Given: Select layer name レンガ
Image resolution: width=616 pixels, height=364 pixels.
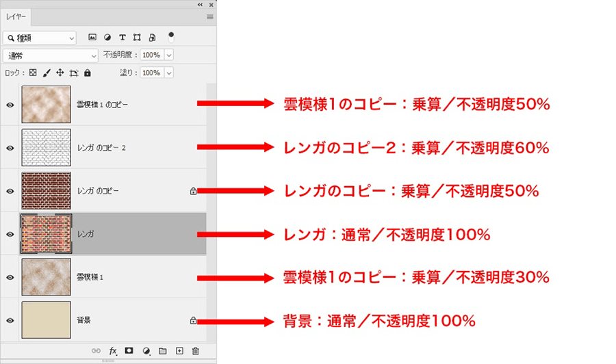Looking at the screenshot, I should pyautogui.click(x=86, y=234).
